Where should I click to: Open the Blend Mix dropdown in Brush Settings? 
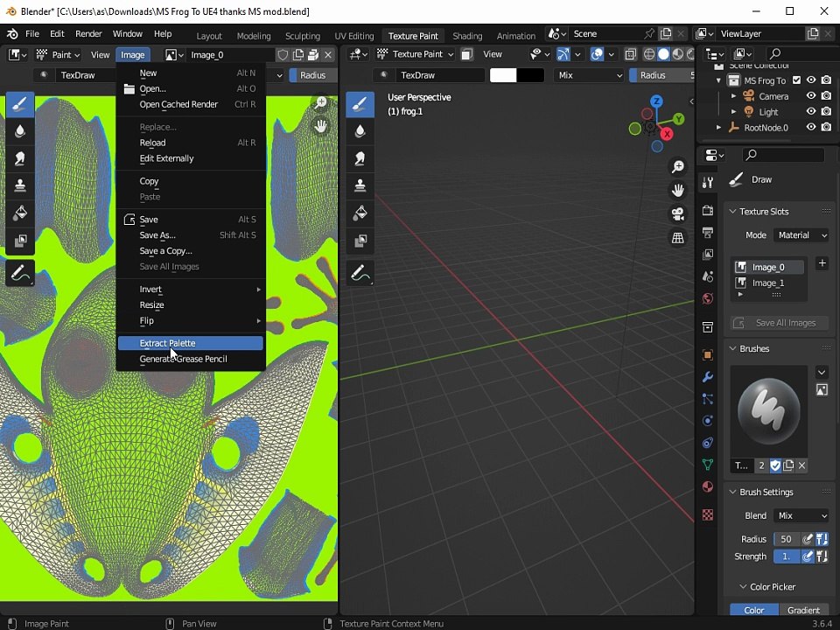tap(801, 515)
